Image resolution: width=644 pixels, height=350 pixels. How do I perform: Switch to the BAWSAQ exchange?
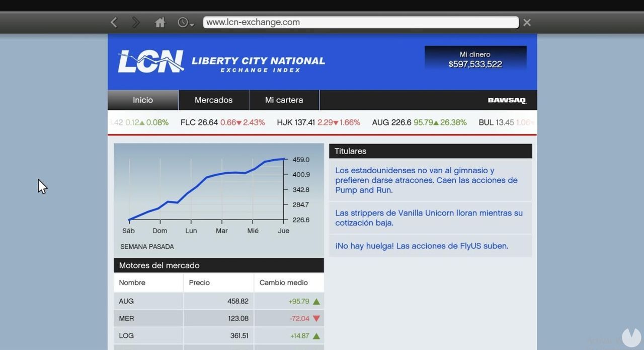[507, 100]
